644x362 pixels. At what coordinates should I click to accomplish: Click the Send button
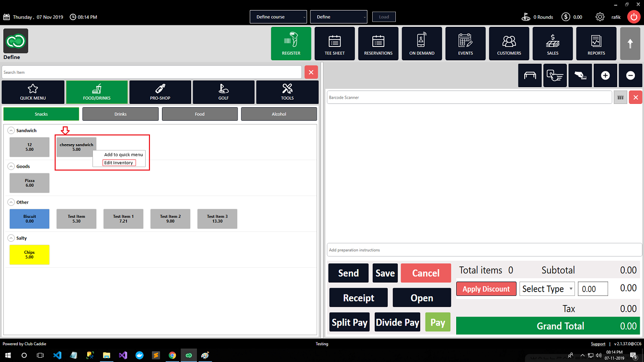point(348,273)
